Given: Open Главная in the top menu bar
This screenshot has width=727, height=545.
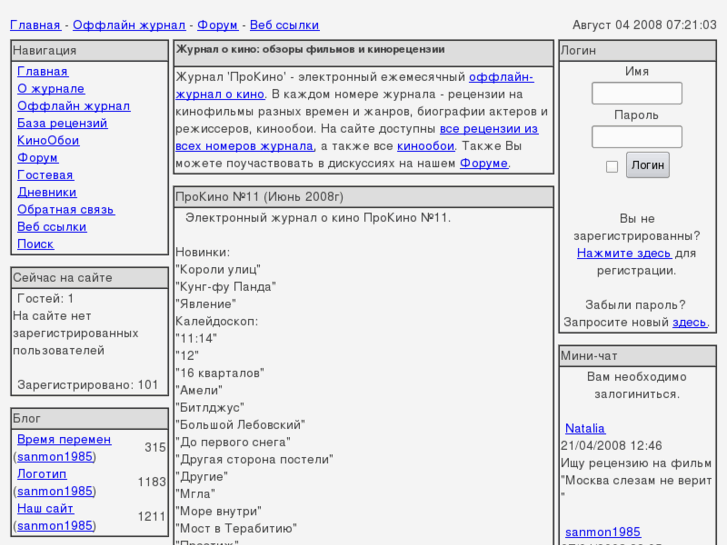Looking at the screenshot, I should coord(35,25).
